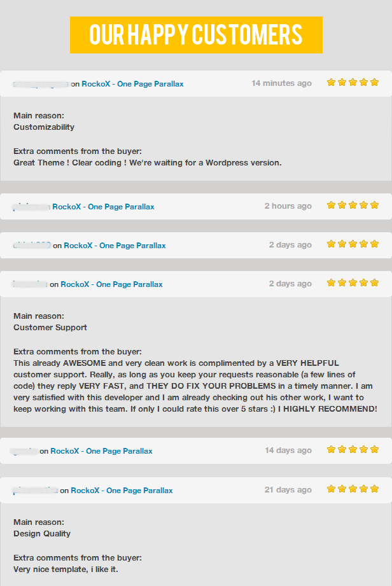392x586 pixels.
Task: Select the middle star of the 14 minutes ago review
Action: tap(353, 82)
